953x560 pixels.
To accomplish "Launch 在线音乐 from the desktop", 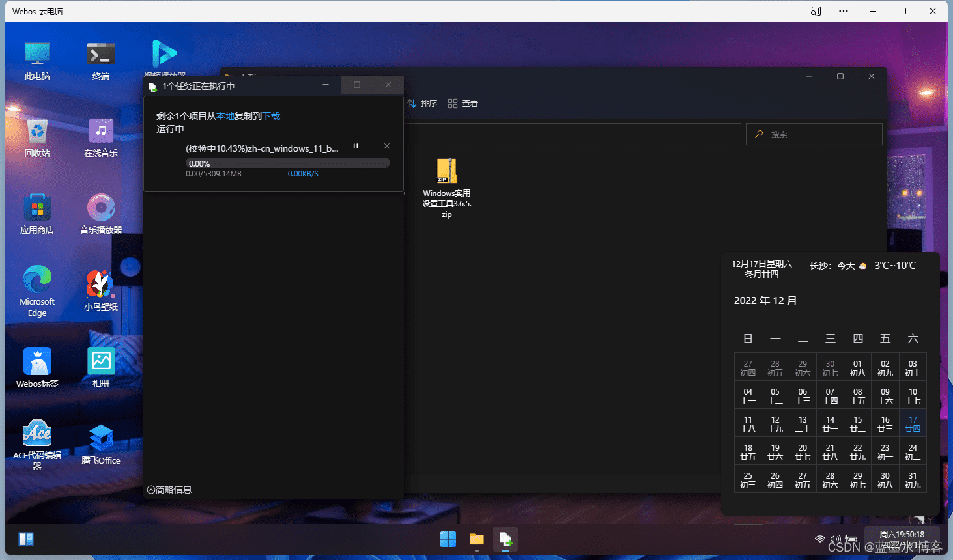I will click(x=101, y=138).
